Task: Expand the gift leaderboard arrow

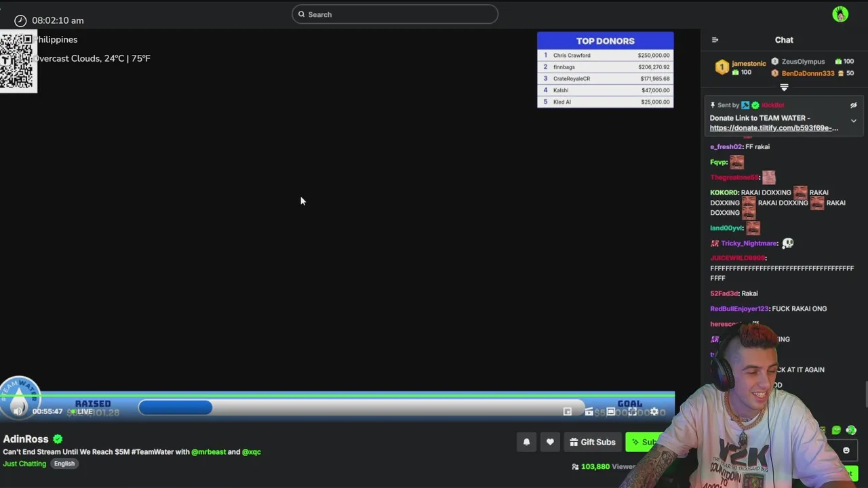Action: (784, 87)
